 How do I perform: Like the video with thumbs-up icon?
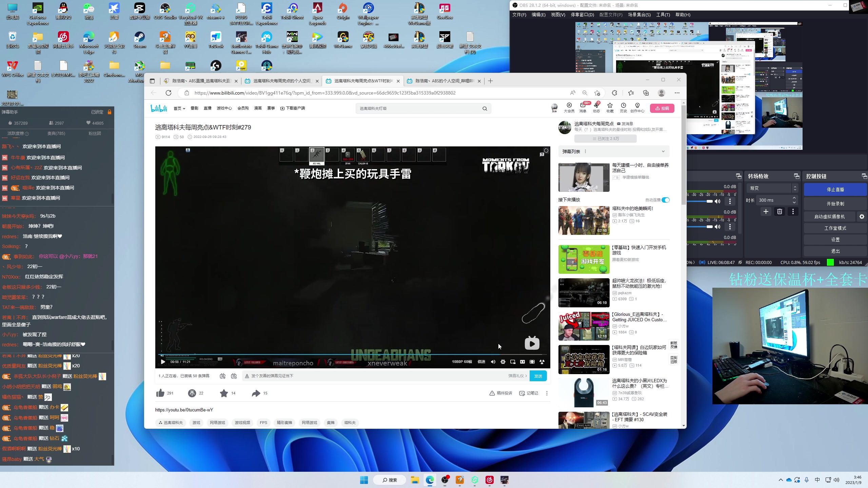point(160,393)
